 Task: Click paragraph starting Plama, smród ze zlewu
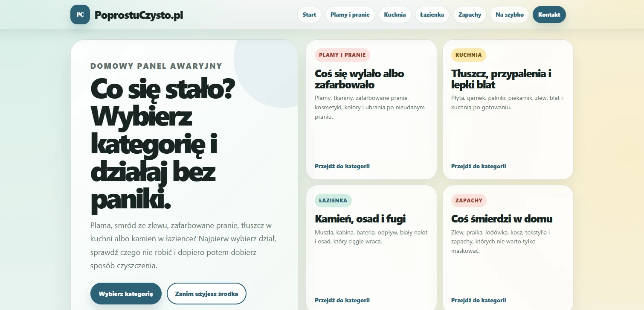point(184,246)
